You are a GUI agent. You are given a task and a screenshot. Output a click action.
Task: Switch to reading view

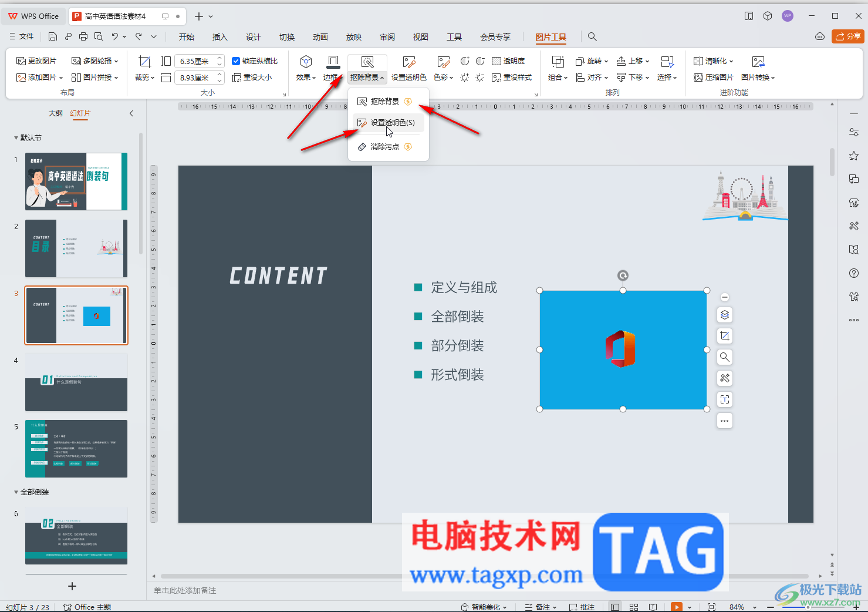[x=653, y=607]
